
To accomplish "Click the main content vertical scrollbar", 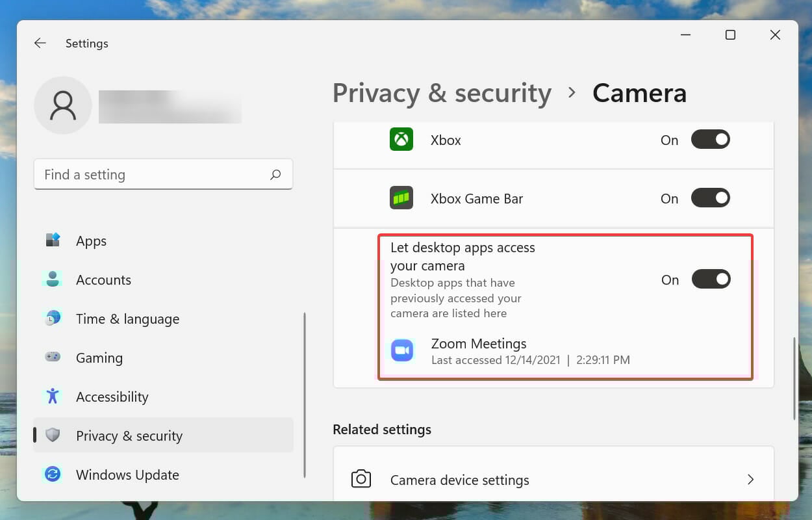I will click(x=794, y=378).
